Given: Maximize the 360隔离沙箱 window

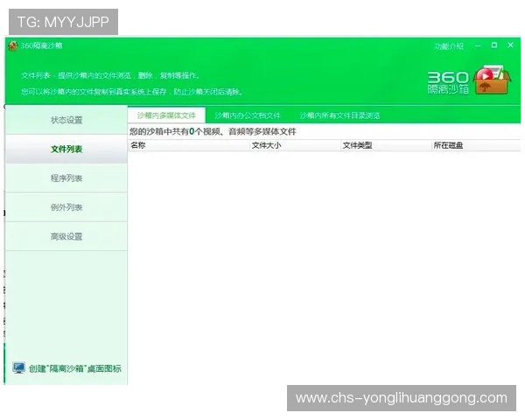Looking at the screenshot, I should [494, 45].
